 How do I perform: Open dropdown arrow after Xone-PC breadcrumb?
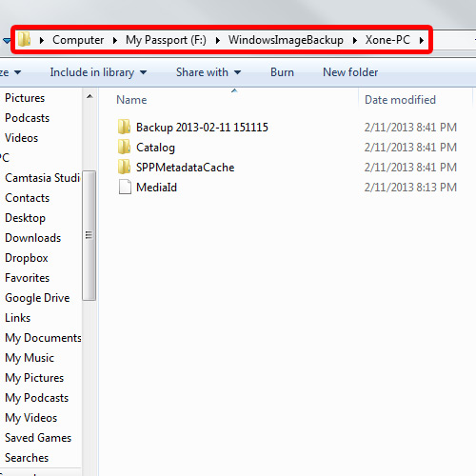coord(422,40)
